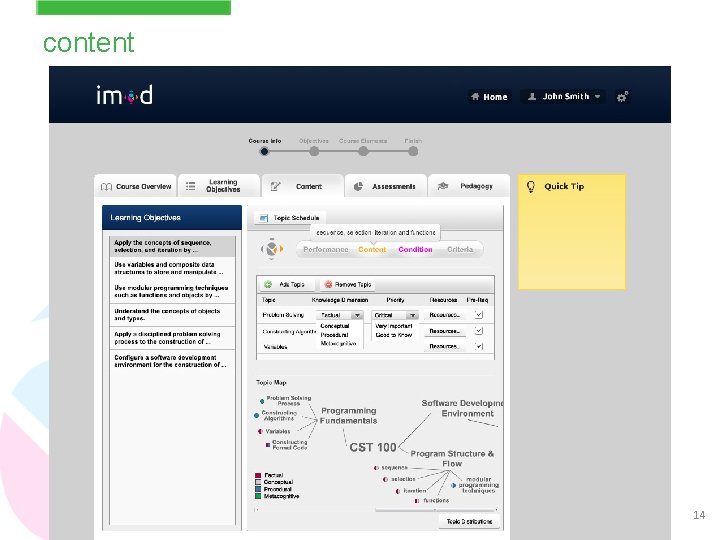Switch to the Pedagogy tab

tap(469, 186)
